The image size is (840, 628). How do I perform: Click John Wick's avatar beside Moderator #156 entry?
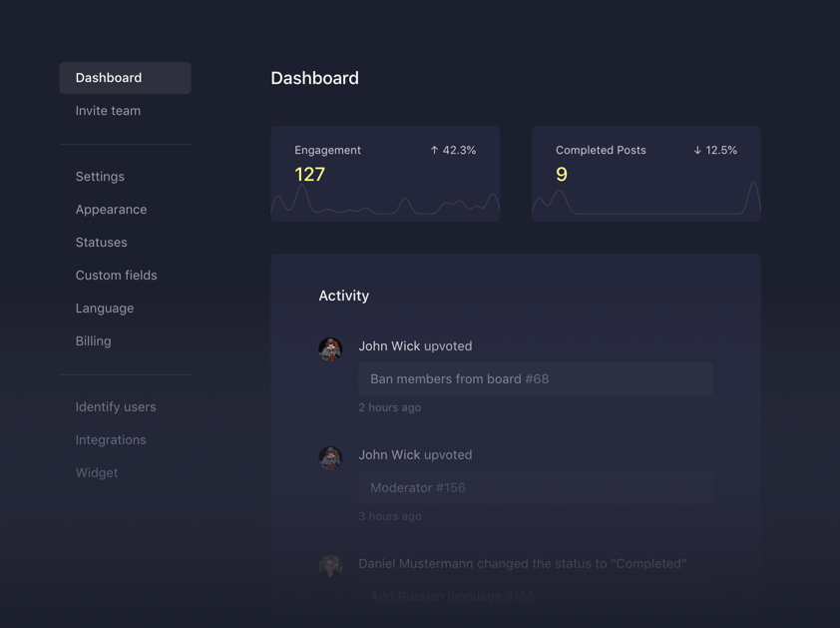coord(330,457)
